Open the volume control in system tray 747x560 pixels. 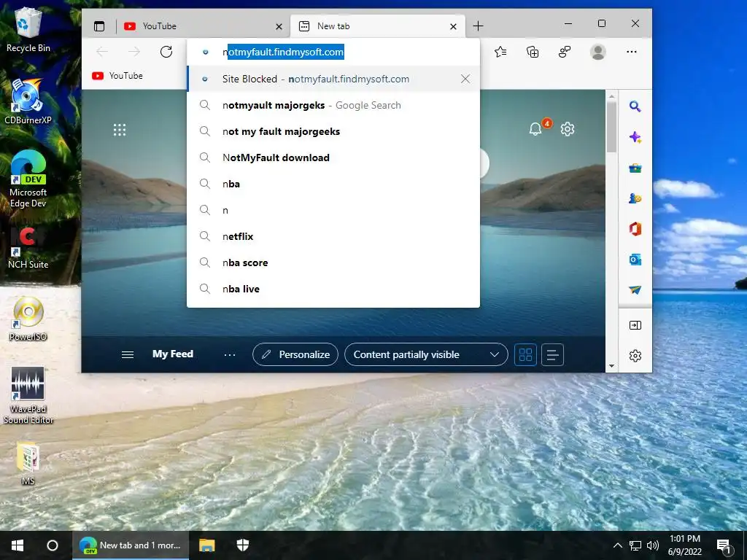[x=653, y=545]
